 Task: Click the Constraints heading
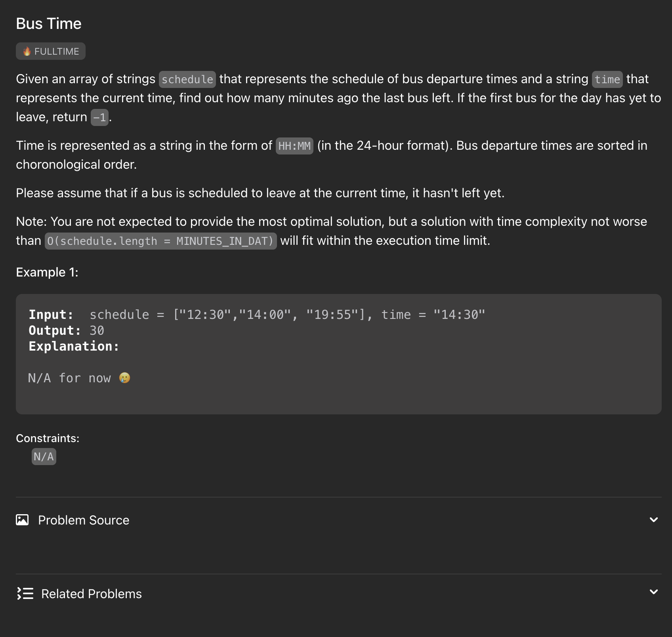pyautogui.click(x=48, y=438)
